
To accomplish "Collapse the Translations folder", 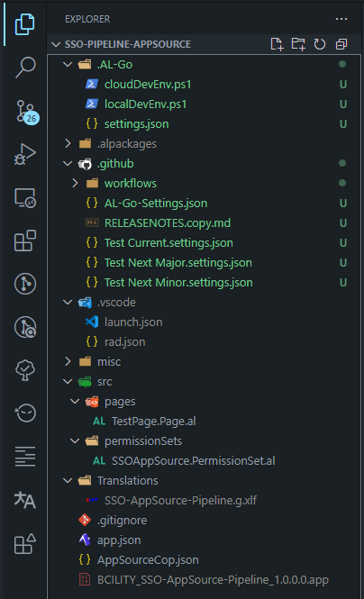I will pos(68,481).
